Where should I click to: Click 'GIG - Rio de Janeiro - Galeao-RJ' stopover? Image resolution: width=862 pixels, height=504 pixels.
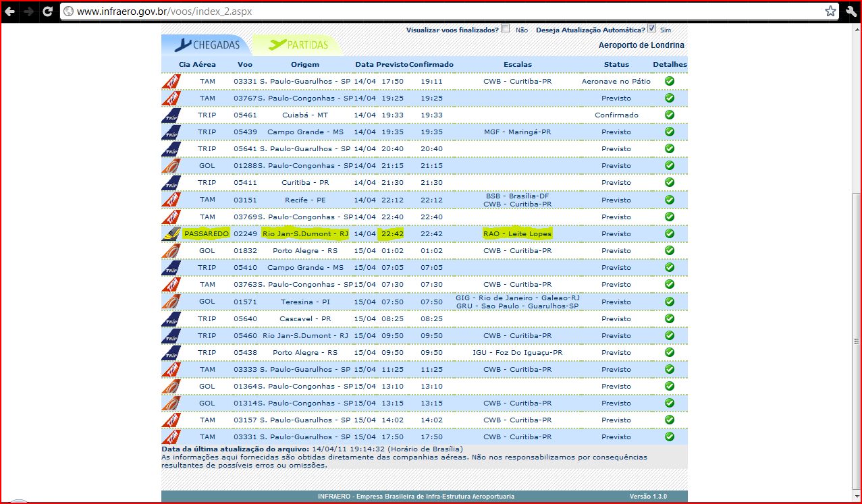(518, 298)
